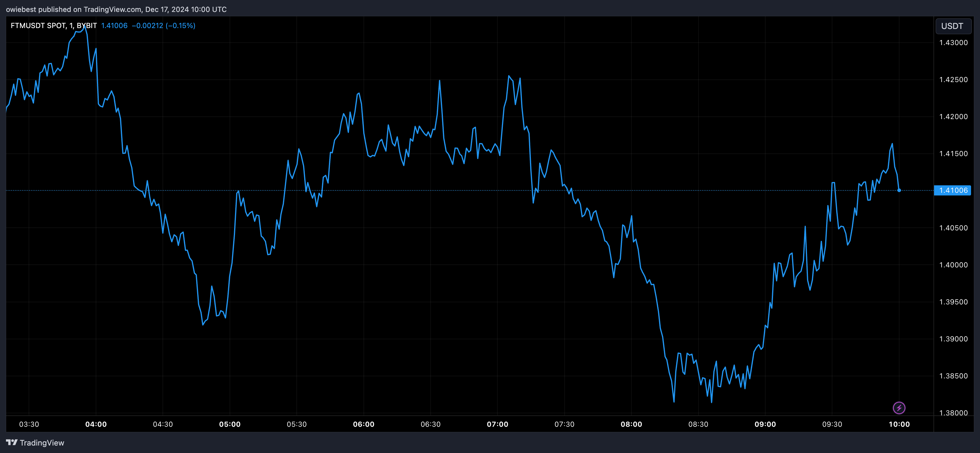This screenshot has width=980, height=453.
Task: Click the blue last-price dot on chart
Action: click(899, 190)
